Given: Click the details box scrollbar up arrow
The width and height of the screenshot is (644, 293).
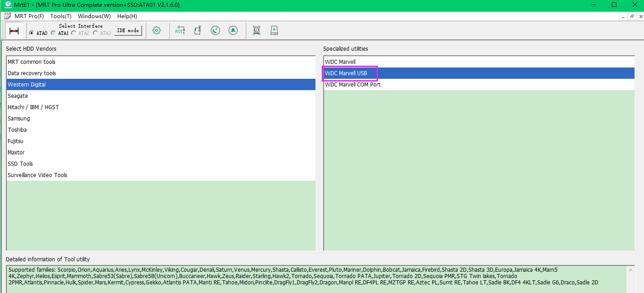Looking at the screenshot, I should click(x=632, y=270).
